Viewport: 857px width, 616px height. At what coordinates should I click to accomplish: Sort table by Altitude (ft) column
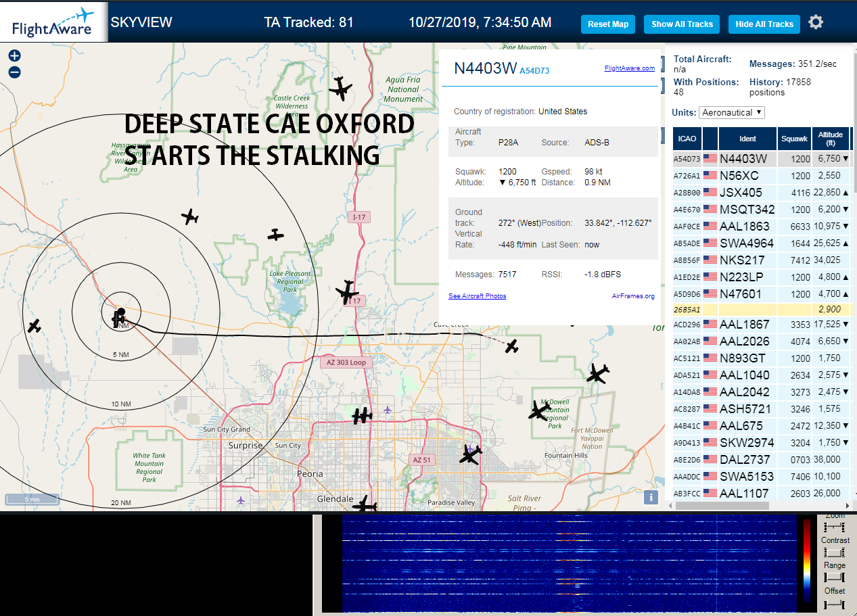pos(830,139)
